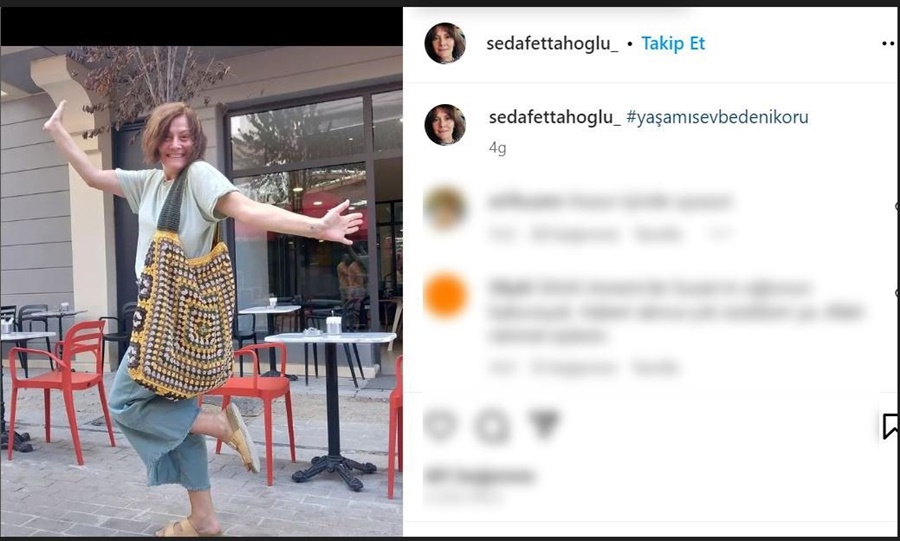This screenshot has width=900, height=541.
Task: Click the caption profile avatar
Action: click(445, 124)
